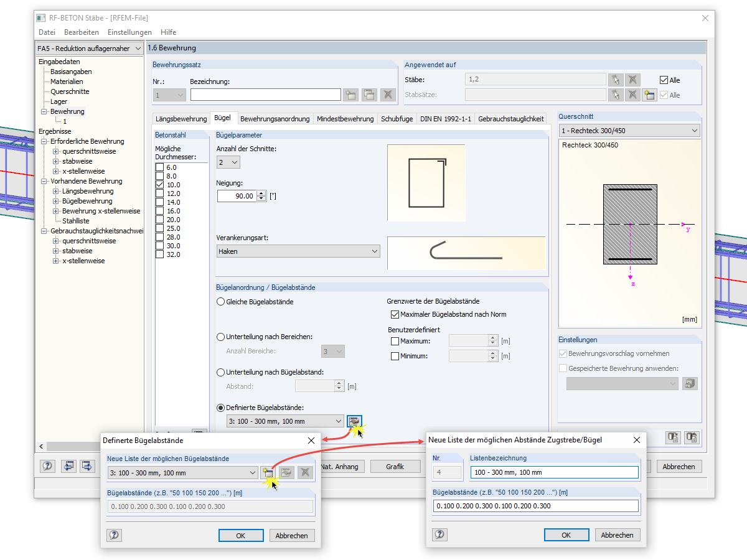
Task: Clear member selection icon in Stäbe row
Action: [x=632, y=80]
